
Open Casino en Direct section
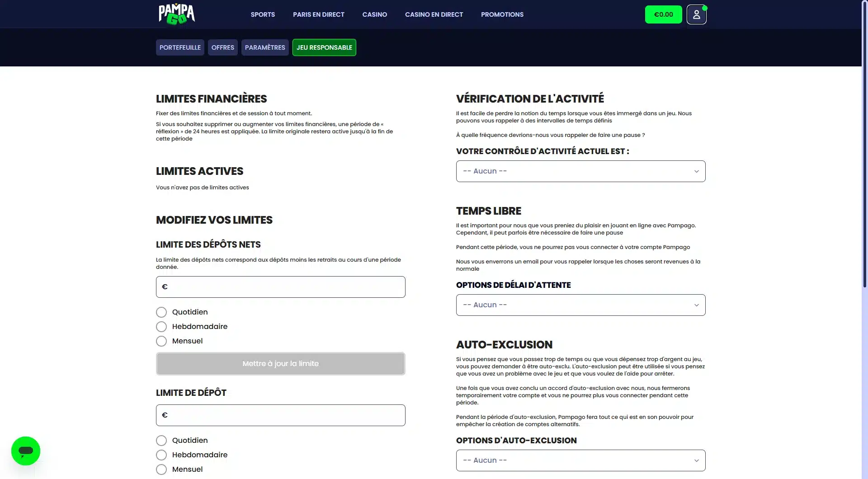434,14
